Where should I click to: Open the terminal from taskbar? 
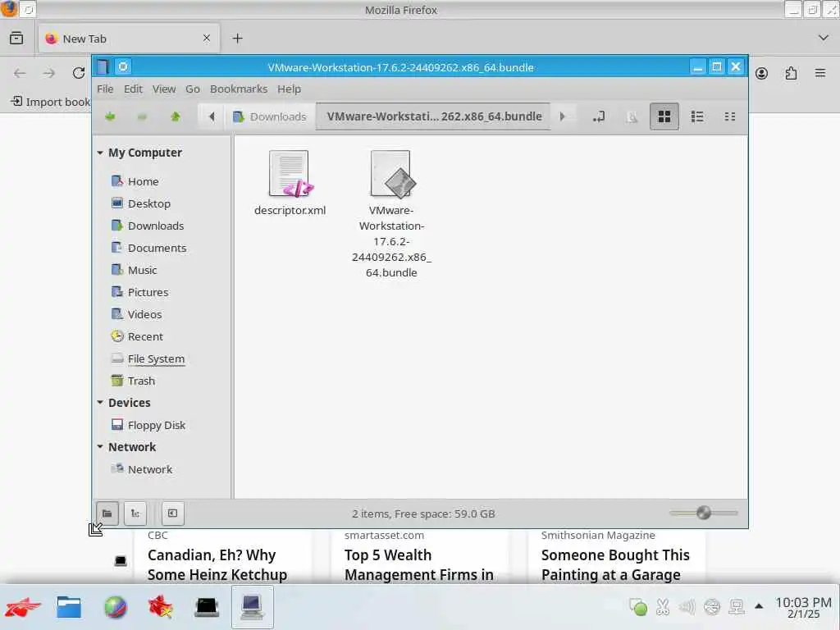tap(207, 608)
